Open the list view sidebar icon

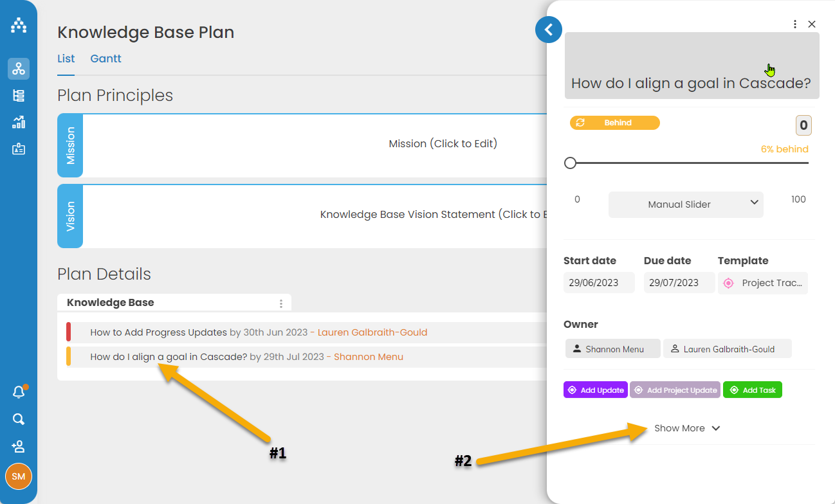click(x=19, y=96)
